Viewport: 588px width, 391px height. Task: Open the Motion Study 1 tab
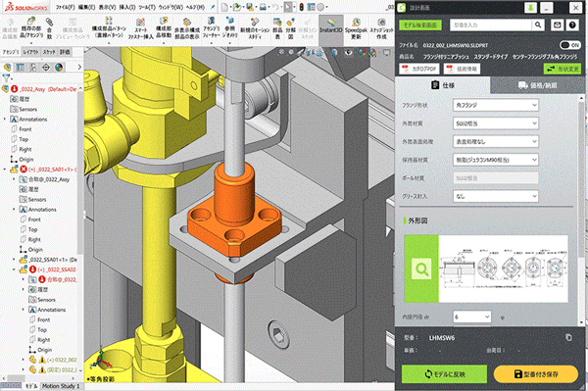point(61,386)
